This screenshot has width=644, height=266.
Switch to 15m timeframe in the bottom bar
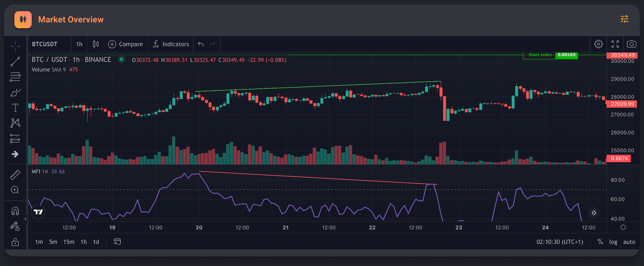[x=69, y=242]
